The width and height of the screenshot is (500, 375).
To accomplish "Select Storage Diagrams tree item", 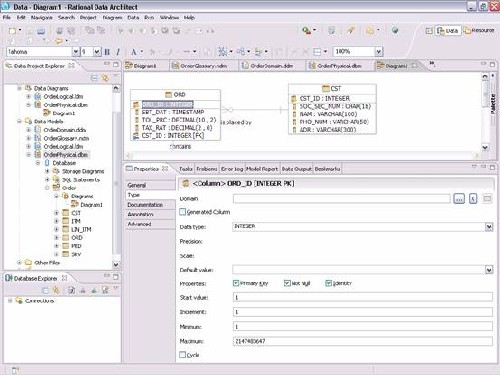I will 83,171.
